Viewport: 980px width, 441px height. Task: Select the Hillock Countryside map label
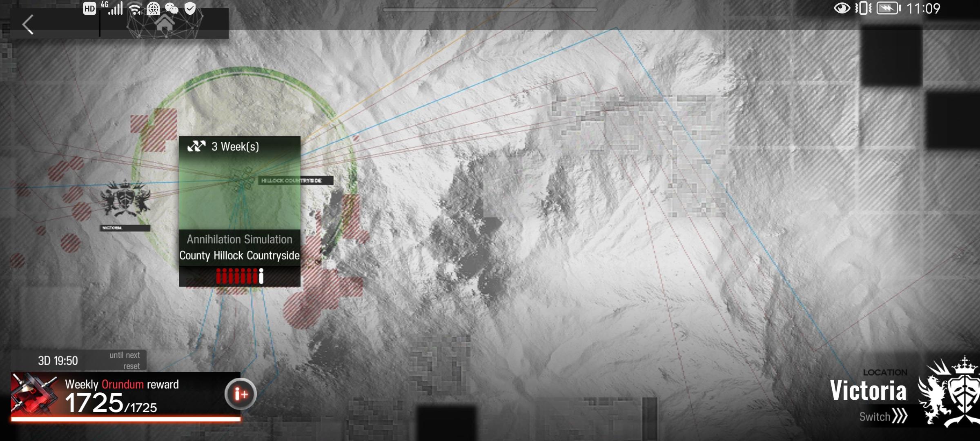click(296, 180)
